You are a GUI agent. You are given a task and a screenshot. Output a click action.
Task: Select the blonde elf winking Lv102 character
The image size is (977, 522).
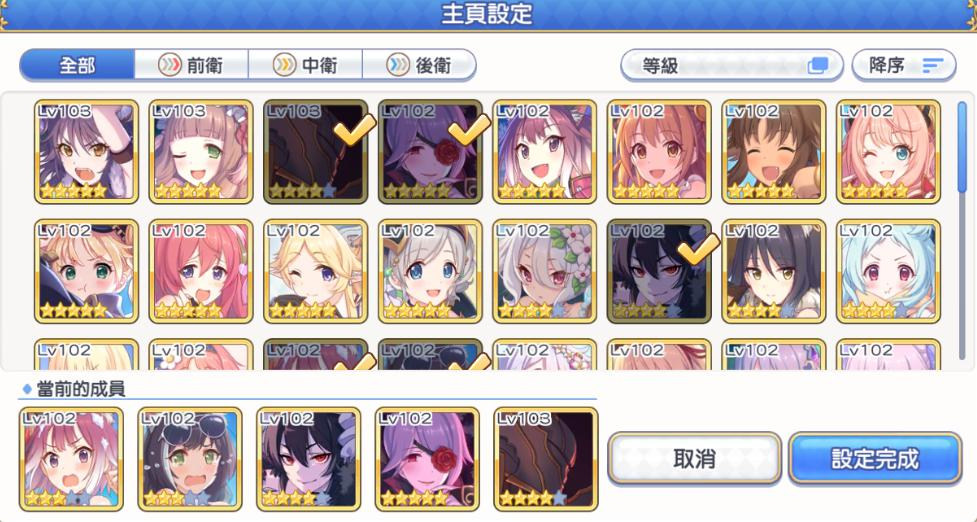(x=315, y=271)
